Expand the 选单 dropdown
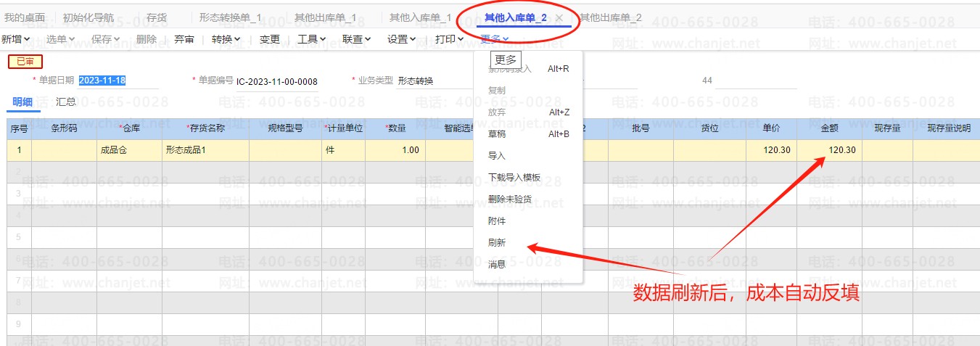Screen dimensions: 980x346 coord(61,39)
